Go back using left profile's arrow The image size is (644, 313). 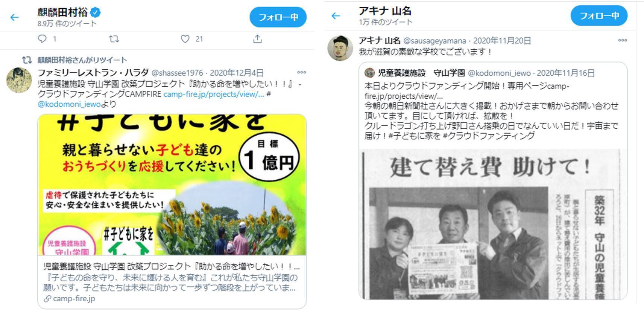(14, 17)
